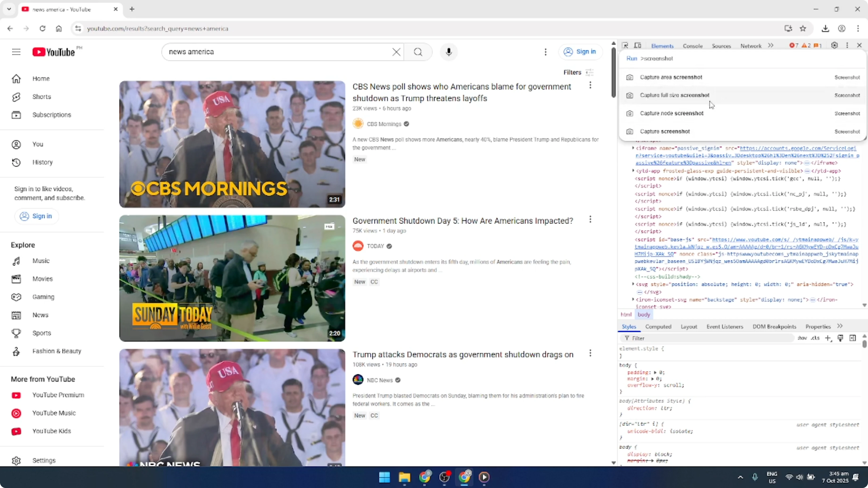Open options menu for Trump attacks Democrats video
The width and height of the screenshot is (868, 488).
[590, 353]
